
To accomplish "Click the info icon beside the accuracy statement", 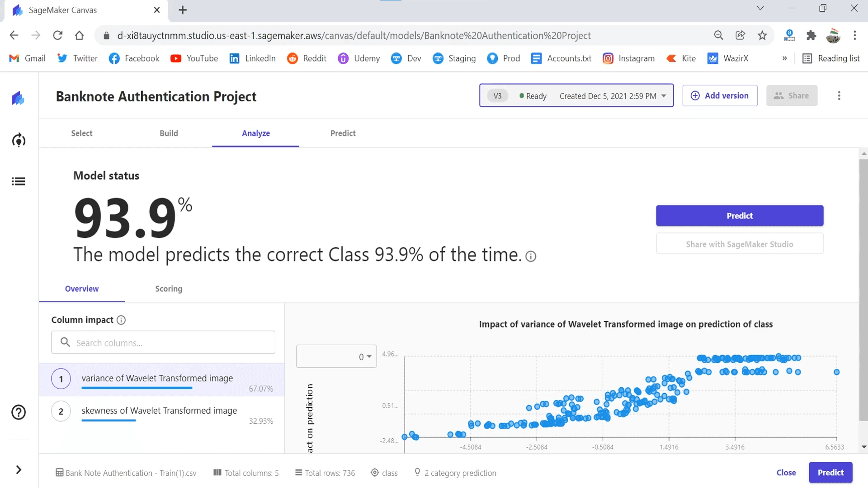I will [531, 256].
